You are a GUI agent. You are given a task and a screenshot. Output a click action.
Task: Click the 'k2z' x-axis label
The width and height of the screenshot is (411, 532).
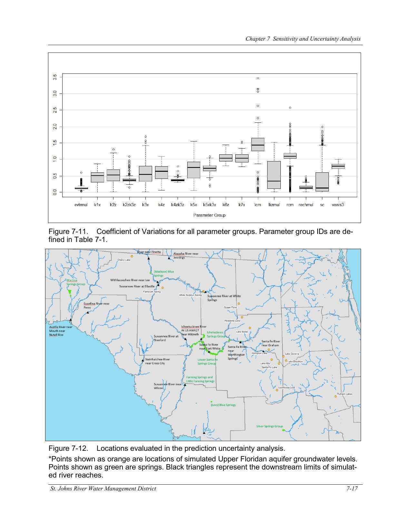pyautogui.click(x=113, y=205)
